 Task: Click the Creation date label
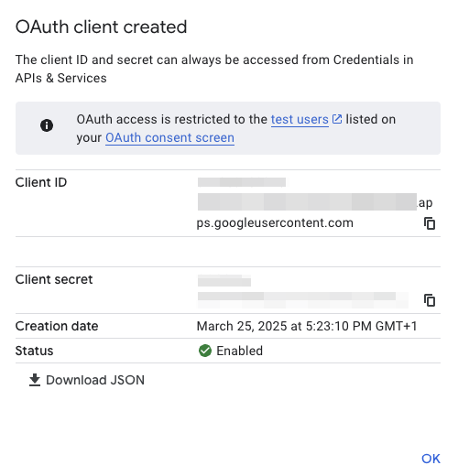[57, 326]
